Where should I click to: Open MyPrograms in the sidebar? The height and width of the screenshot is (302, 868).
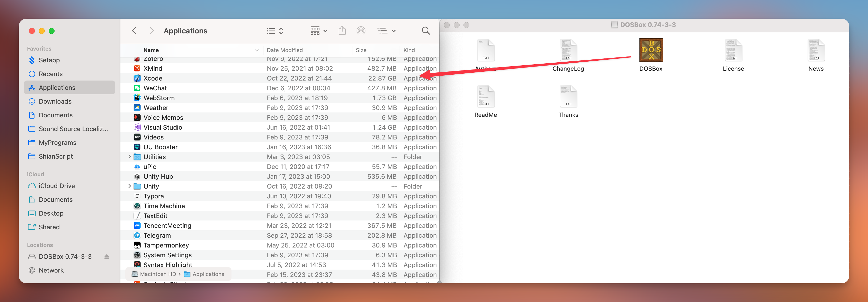coord(69,143)
